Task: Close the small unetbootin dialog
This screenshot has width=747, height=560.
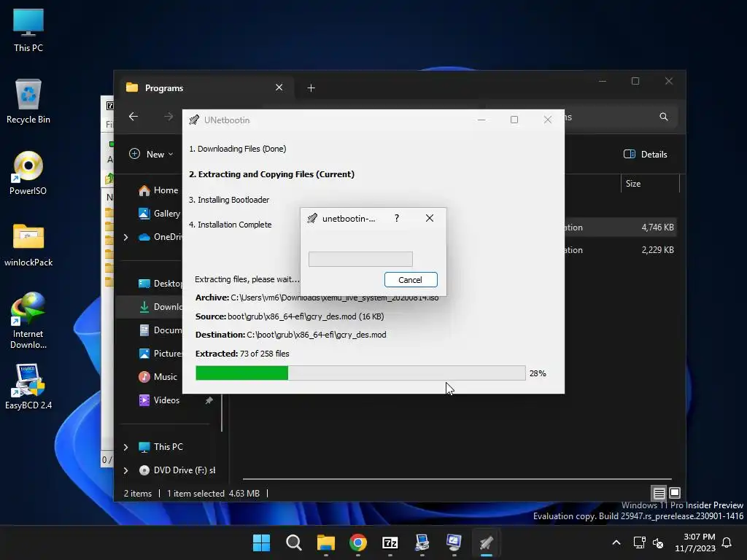Action: (429, 218)
